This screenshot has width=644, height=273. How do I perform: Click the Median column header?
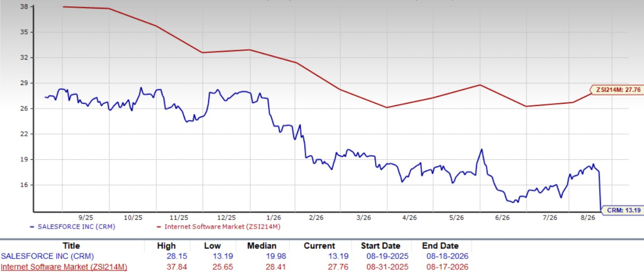(x=262, y=245)
